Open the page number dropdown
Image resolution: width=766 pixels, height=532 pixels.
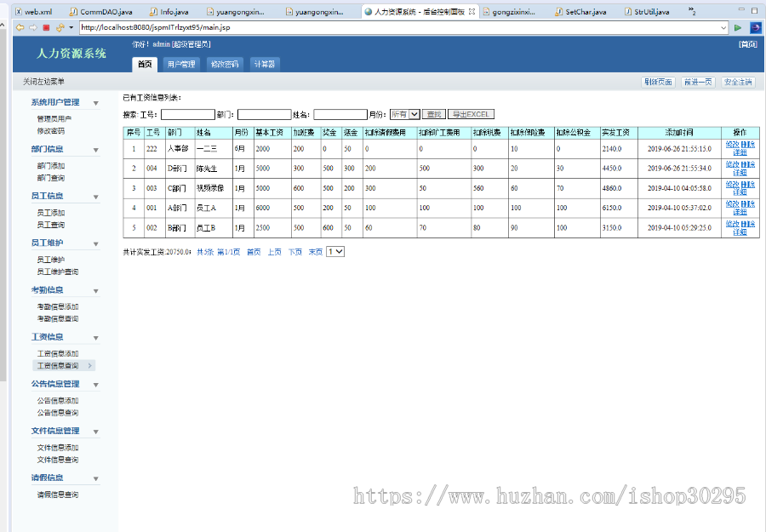coord(335,252)
